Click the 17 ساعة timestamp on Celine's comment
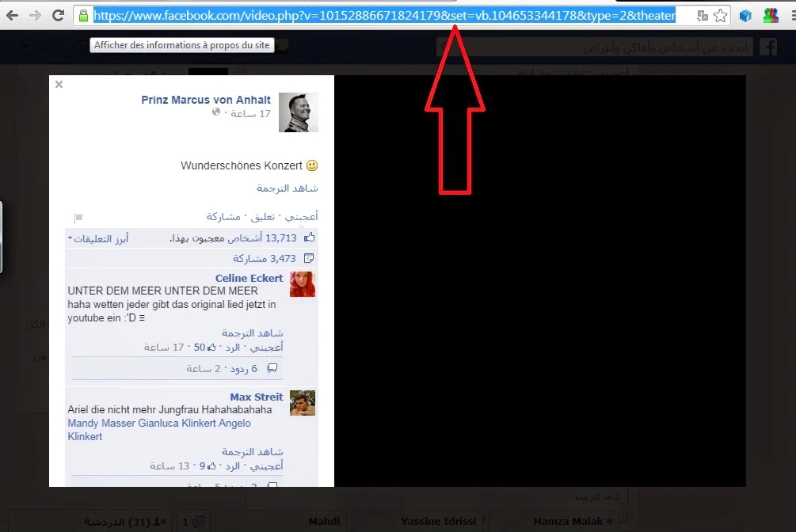Image resolution: width=796 pixels, height=532 pixels. (163, 348)
